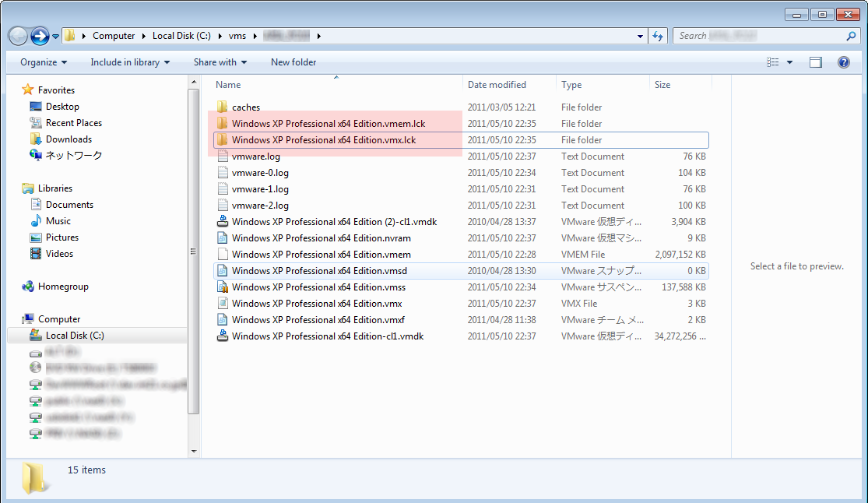This screenshot has width=868, height=503.
Task: Open Recent Places in Favorites
Action: (x=74, y=123)
